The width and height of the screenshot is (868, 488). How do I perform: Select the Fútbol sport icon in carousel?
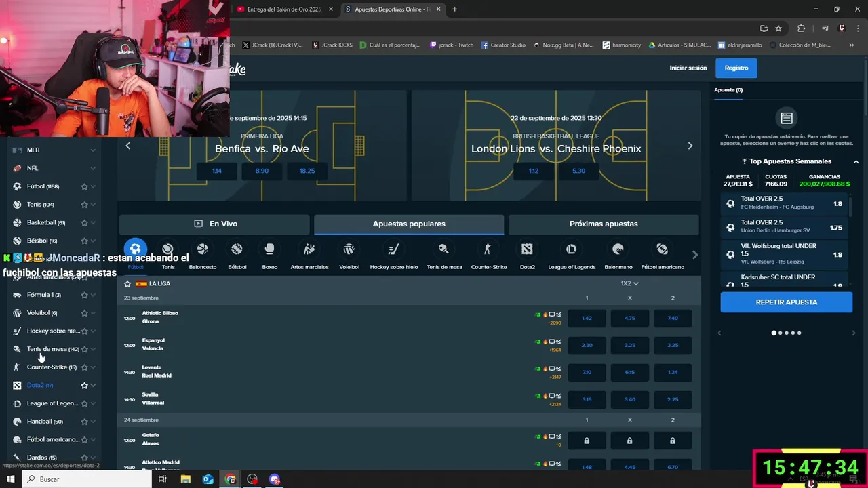[x=135, y=249]
